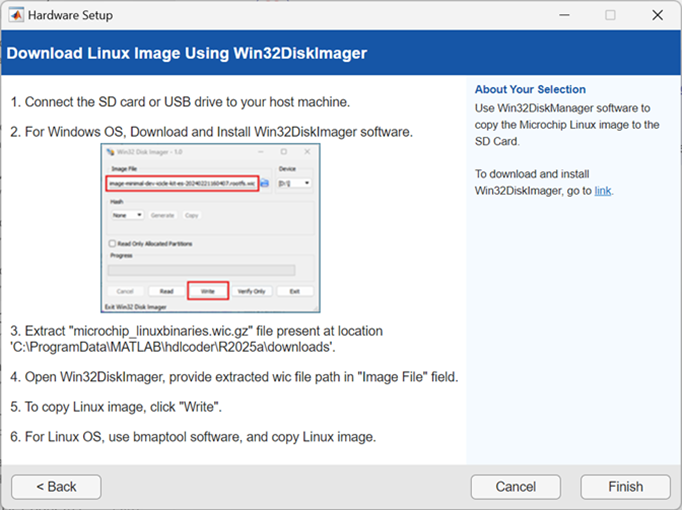Click the red-outlined Write button in picture
Screen dimensions: 682x510
208,291
